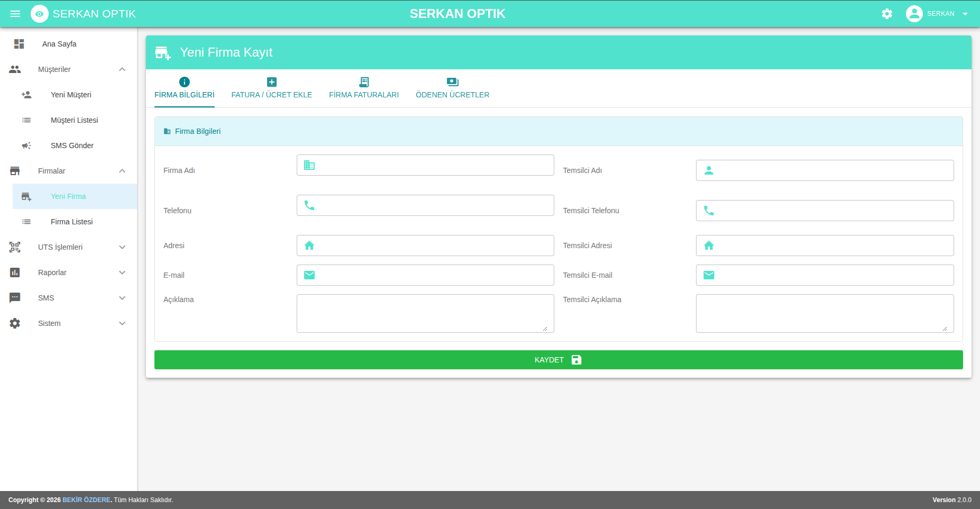980x509 pixels.
Task: Focus the Temsilci Adresi input field
Action: point(825,246)
